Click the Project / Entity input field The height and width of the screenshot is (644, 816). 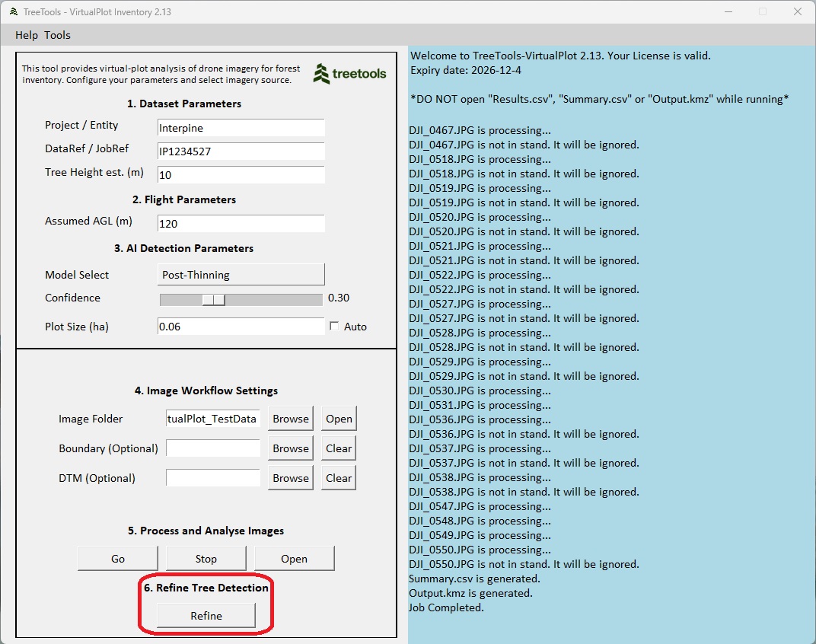(x=241, y=128)
